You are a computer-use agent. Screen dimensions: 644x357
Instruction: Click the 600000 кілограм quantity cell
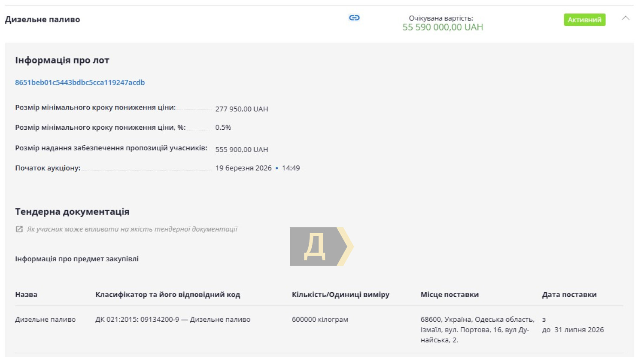[320, 320]
